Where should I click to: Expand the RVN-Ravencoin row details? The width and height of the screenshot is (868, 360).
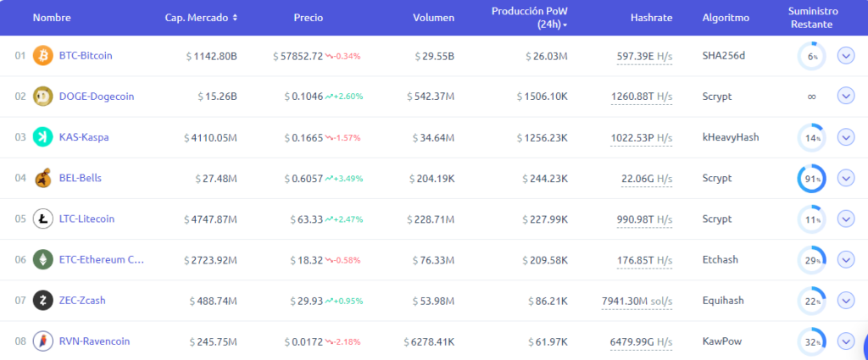point(846,341)
